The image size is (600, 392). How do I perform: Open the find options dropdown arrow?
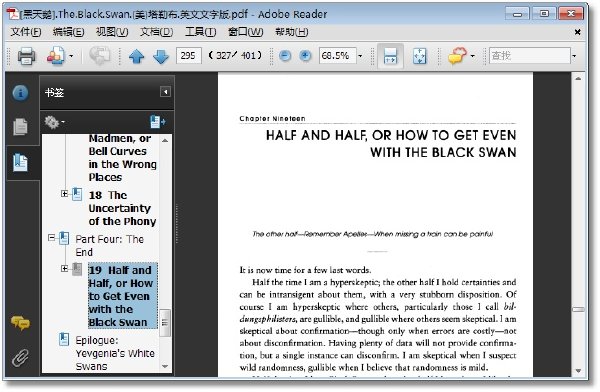[574, 56]
